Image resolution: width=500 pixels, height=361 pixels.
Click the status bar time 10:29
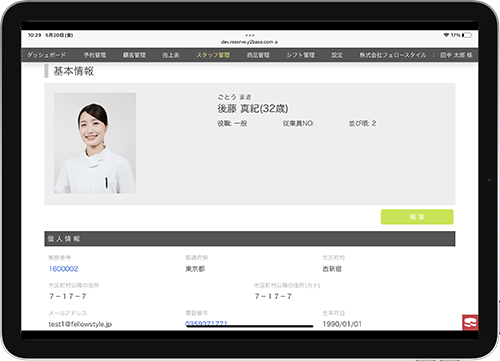pyautogui.click(x=34, y=35)
